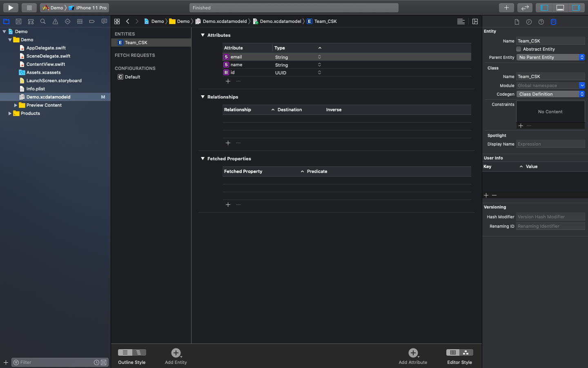Image resolution: width=588 pixels, height=368 pixels.
Task: Select ContentView.swift in project navigator
Action: click(x=46, y=64)
